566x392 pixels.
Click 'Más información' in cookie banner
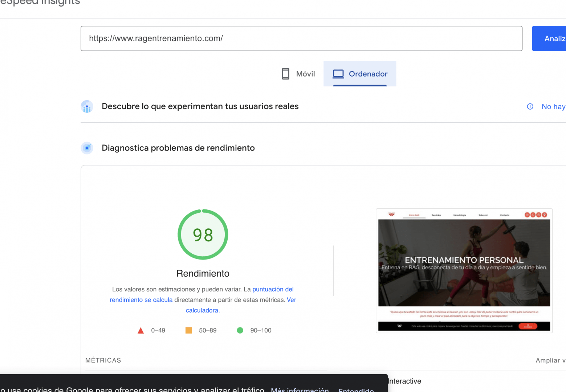tap(300, 390)
